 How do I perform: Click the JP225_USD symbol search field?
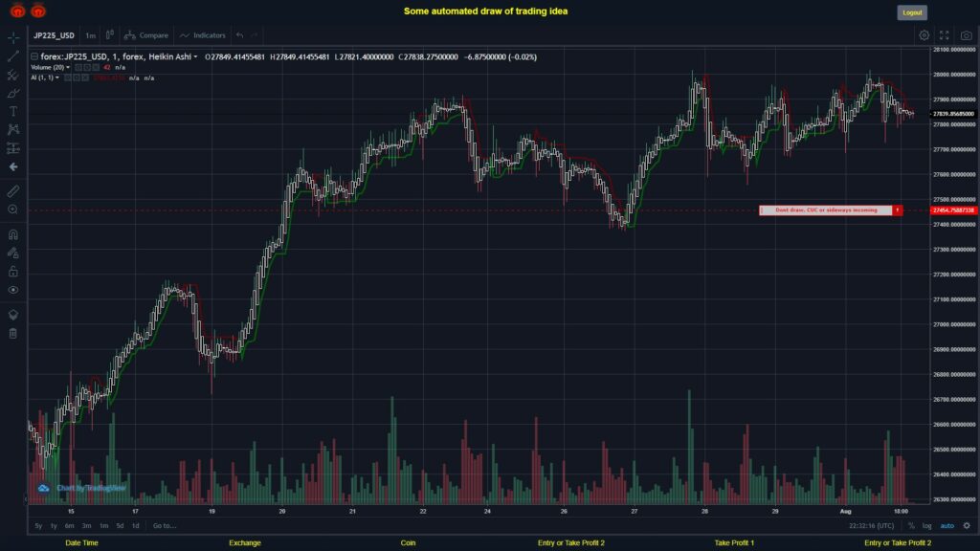pyautogui.click(x=54, y=35)
